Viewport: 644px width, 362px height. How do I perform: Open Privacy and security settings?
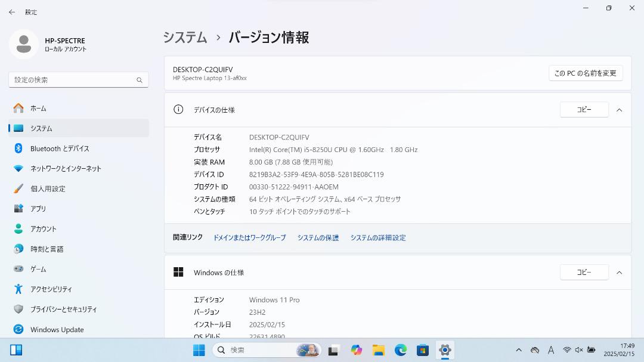[79, 310]
